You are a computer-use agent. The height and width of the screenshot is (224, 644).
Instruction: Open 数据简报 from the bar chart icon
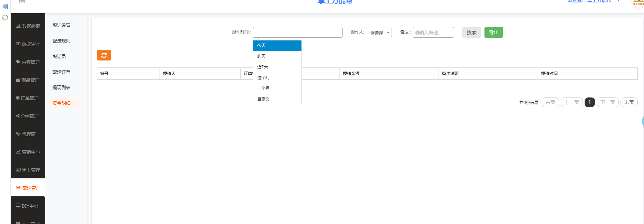[x=28, y=26]
